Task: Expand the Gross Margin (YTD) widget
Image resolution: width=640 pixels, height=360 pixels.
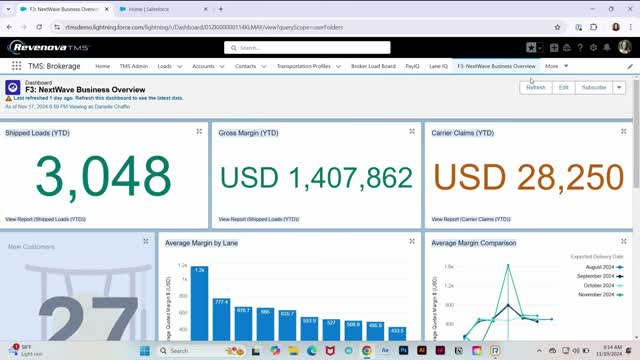Action: 412,131
